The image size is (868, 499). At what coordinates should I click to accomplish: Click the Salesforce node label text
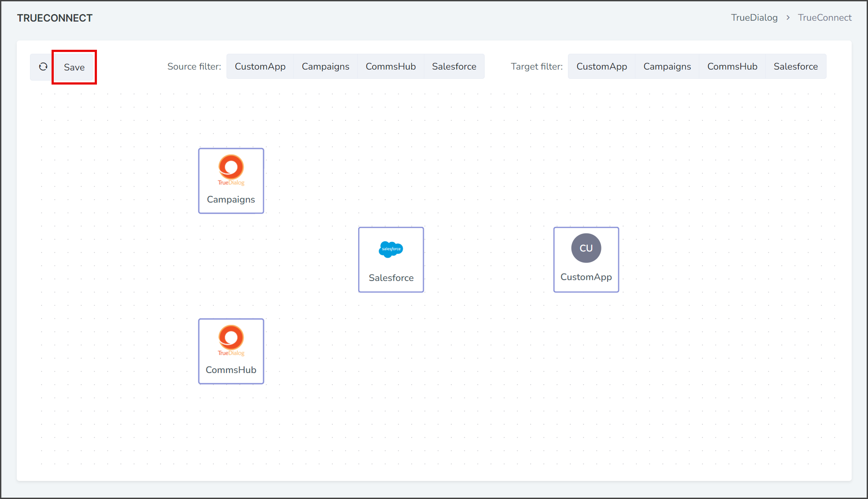(x=391, y=278)
